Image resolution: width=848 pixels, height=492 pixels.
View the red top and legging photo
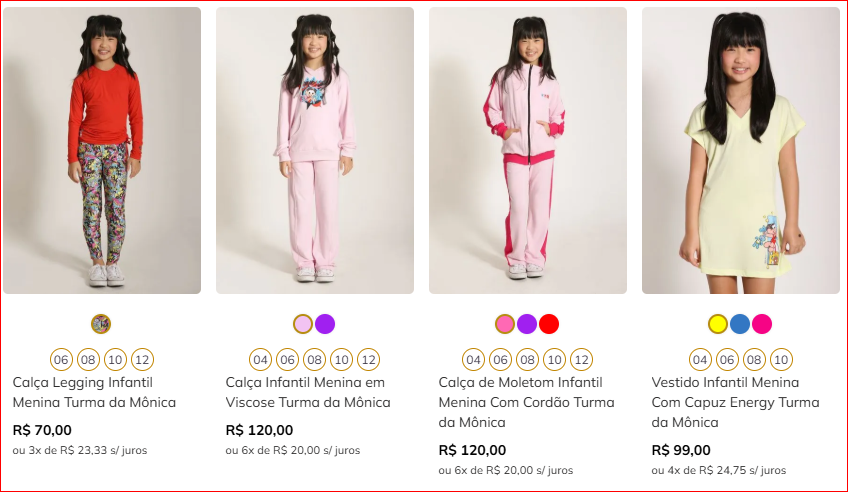[102, 150]
